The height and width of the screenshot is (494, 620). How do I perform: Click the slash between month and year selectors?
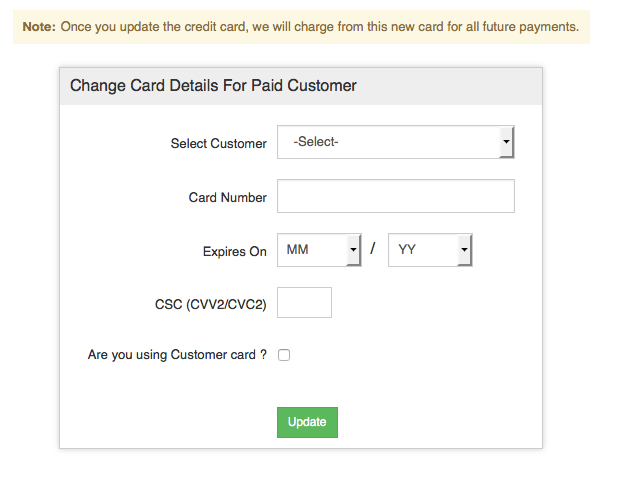click(x=373, y=249)
